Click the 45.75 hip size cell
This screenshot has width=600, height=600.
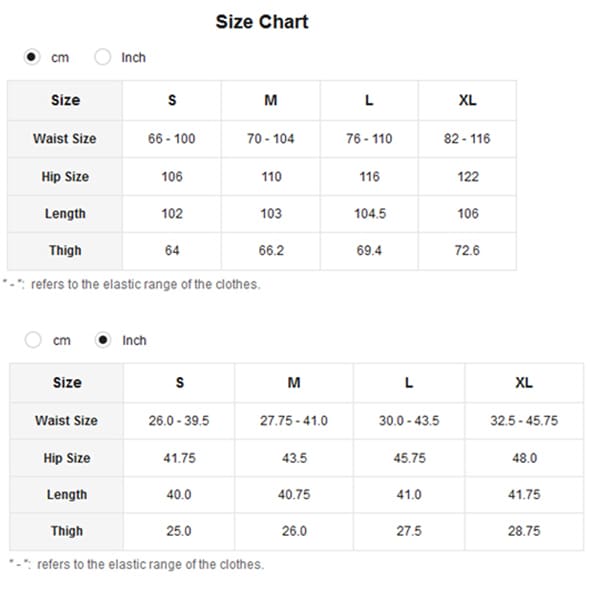[x=409, y=457]
